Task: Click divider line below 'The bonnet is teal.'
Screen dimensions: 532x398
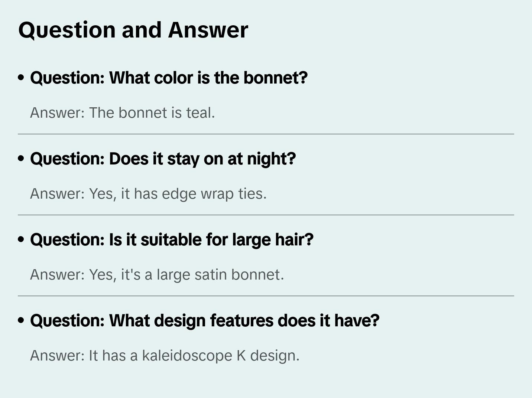Action: [x=266, y=134]
